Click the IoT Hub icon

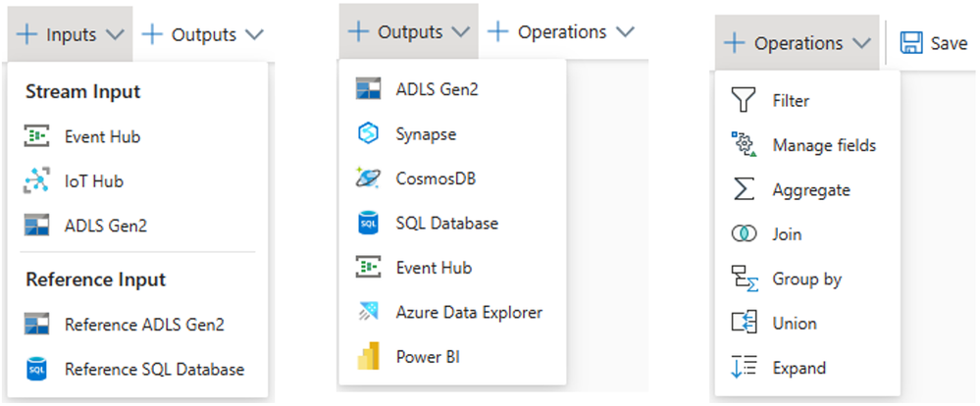click(x=37, y=180)
